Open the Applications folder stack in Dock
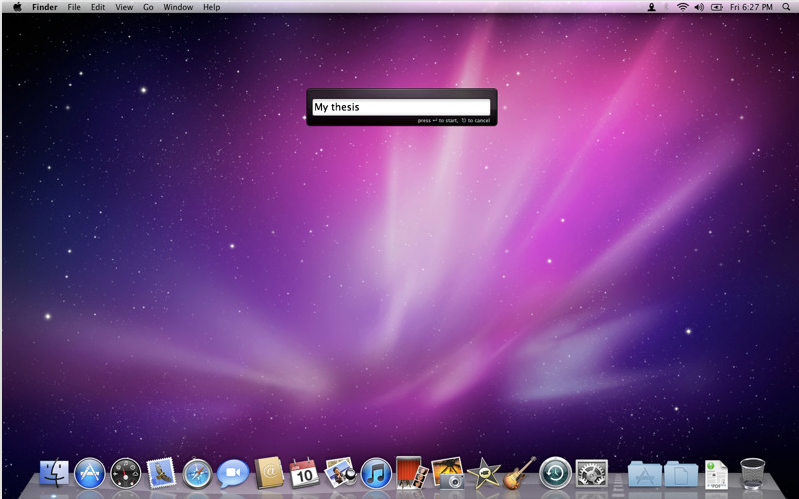Screen dimensions: 799x499 (645, 474)
